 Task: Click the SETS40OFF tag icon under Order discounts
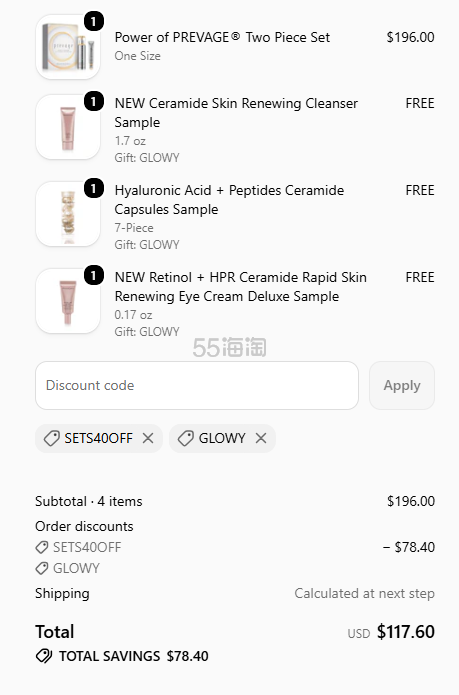[42, 547]
